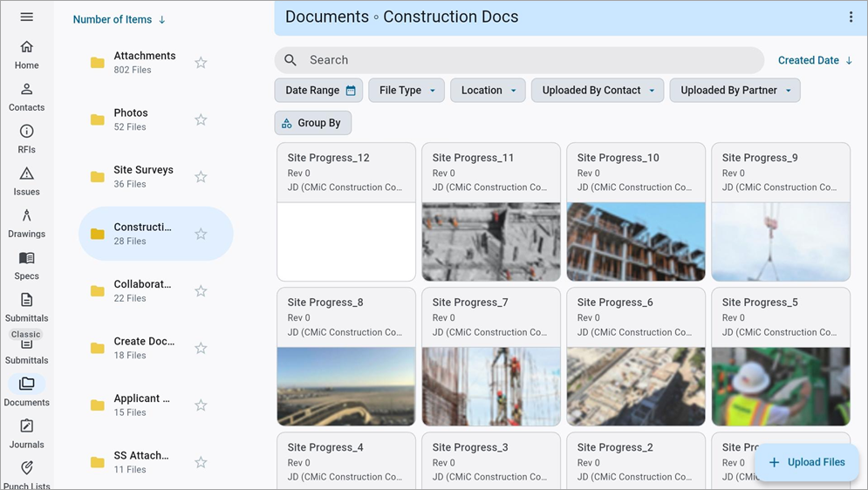Open the Site Progress_8 beach thumbnail
The width and height of the screenshot is (868, 490).
click(346, 386)
